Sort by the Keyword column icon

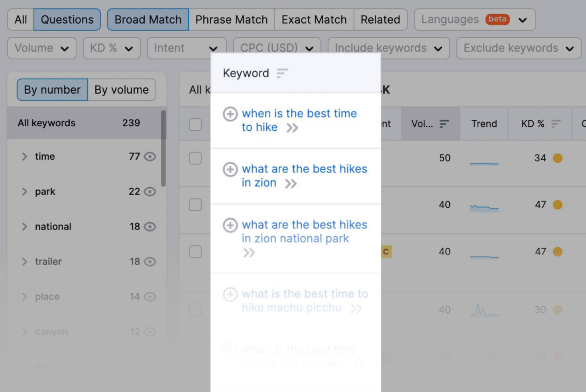point(282,73)
